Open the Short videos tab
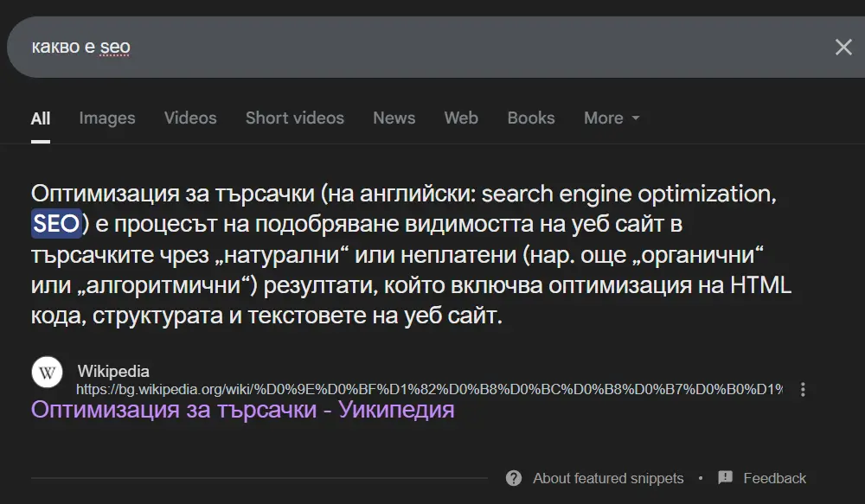This screenshot has width=865, height=504. [295, 118]
